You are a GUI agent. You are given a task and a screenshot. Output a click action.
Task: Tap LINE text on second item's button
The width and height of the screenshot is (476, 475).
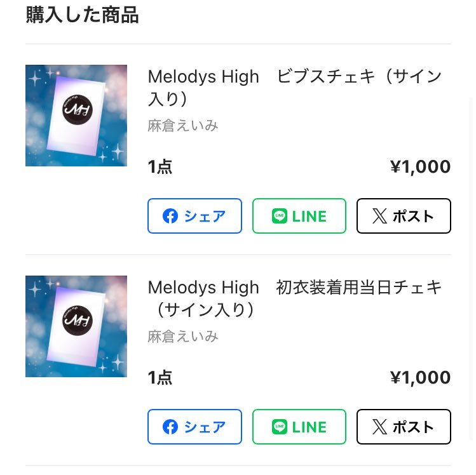tap(309, 427)
